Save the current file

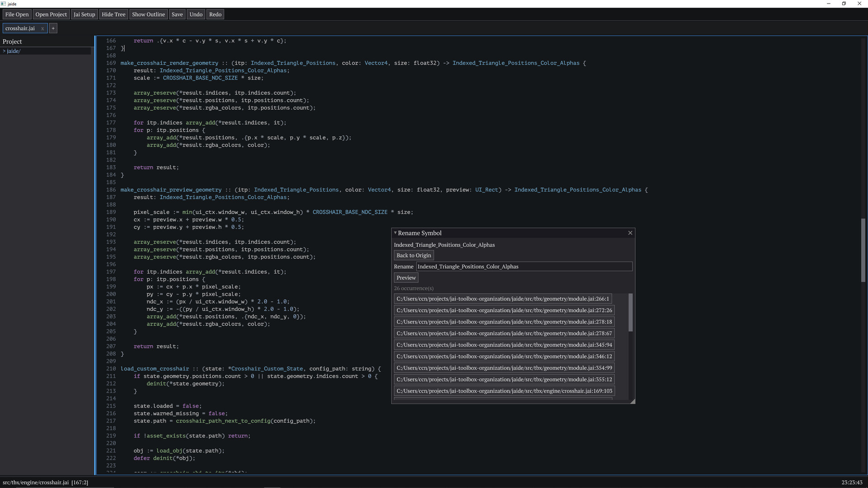coord(177,14)
